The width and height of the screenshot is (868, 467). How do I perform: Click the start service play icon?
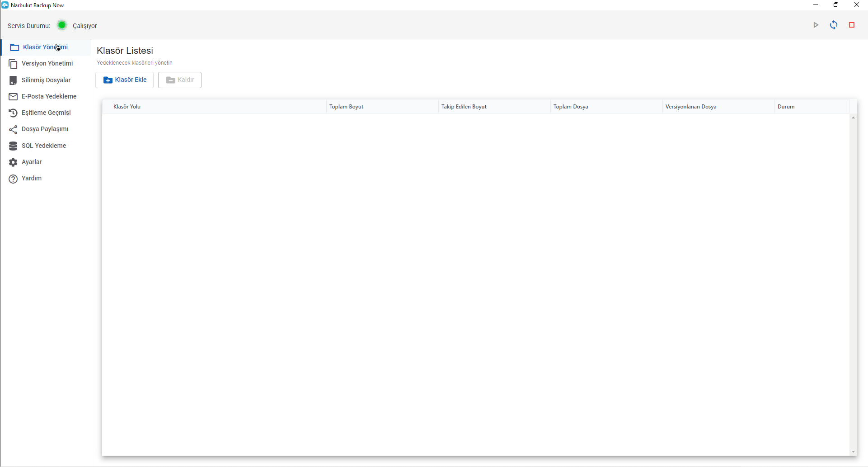pyautogui.click(x=816, y=25)
